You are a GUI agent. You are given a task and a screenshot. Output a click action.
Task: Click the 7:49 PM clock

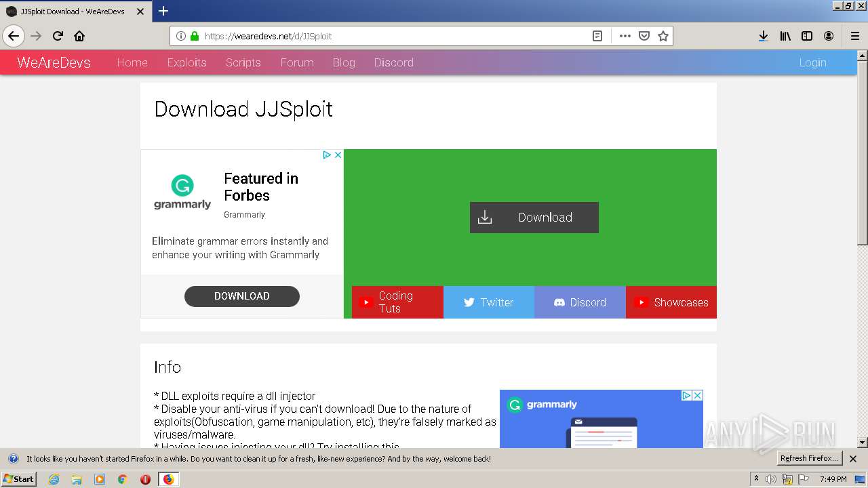(833, 479)
